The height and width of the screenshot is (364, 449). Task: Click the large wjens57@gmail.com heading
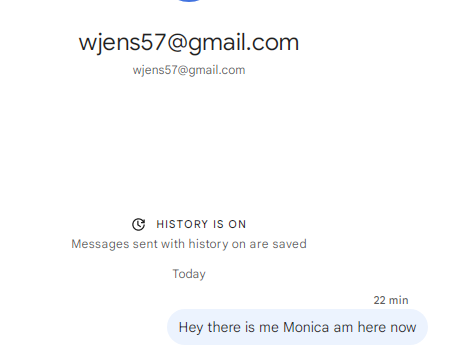pos(189,43)
